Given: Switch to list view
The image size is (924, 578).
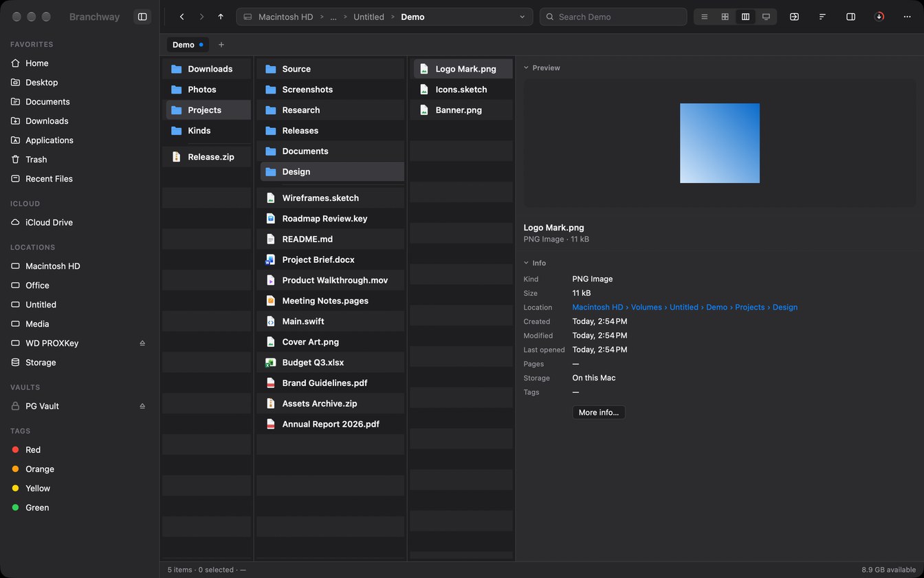Looking at the screenshot, I should pos(704,17).
